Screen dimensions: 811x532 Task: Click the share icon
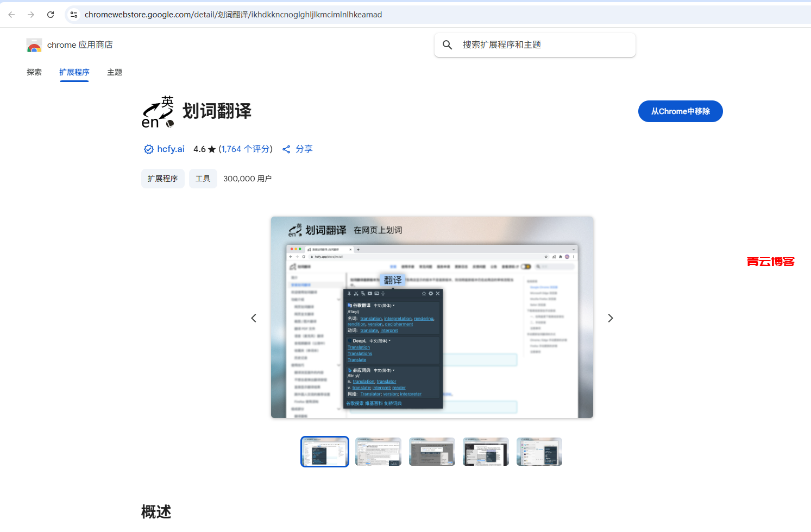286,149
